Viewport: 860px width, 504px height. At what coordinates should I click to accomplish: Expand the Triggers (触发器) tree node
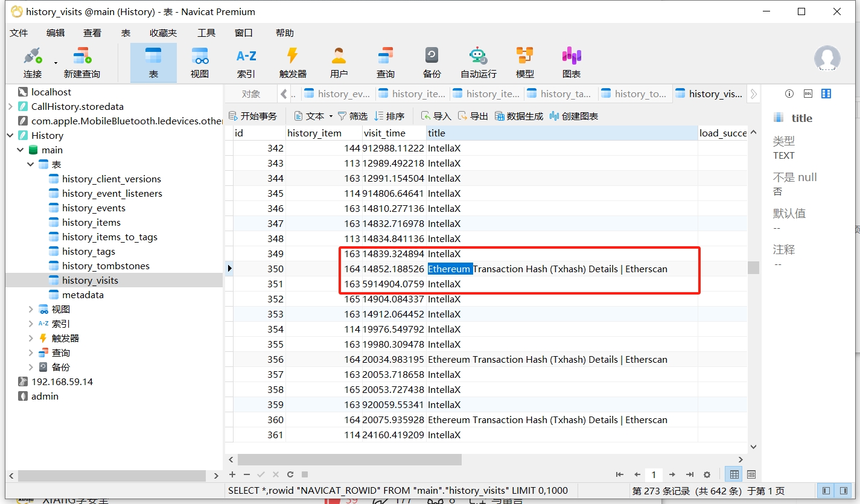[31, 338]
